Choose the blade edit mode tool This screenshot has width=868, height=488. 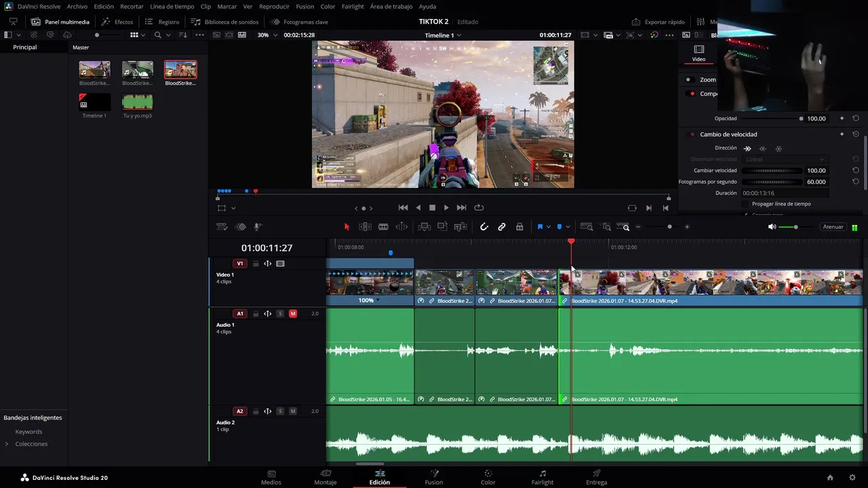pyautogui.click(x=383, y=227)
